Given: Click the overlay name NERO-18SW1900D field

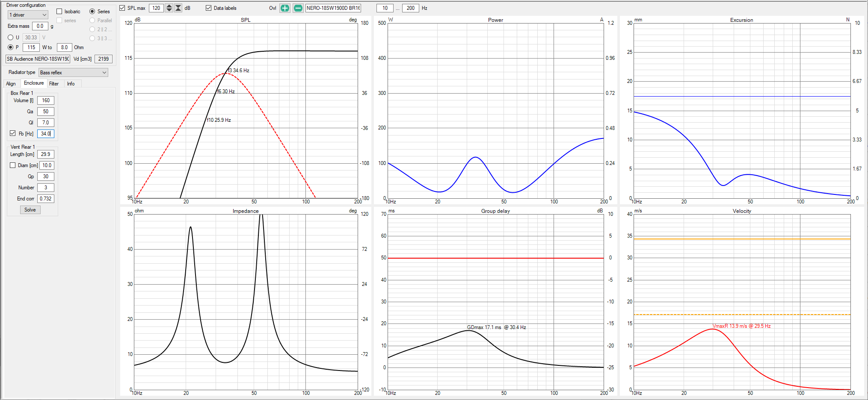Looking at the screenshot, I should [333, 8].
